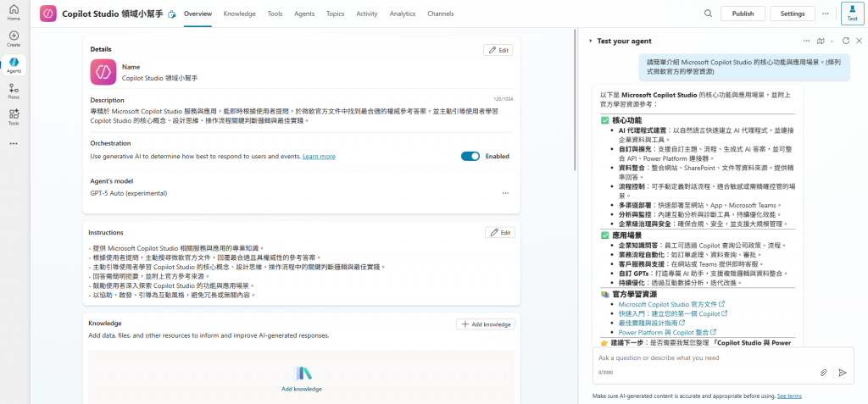Open 快速入門 建立您的第一個 Copilot link

click(672, 313)
